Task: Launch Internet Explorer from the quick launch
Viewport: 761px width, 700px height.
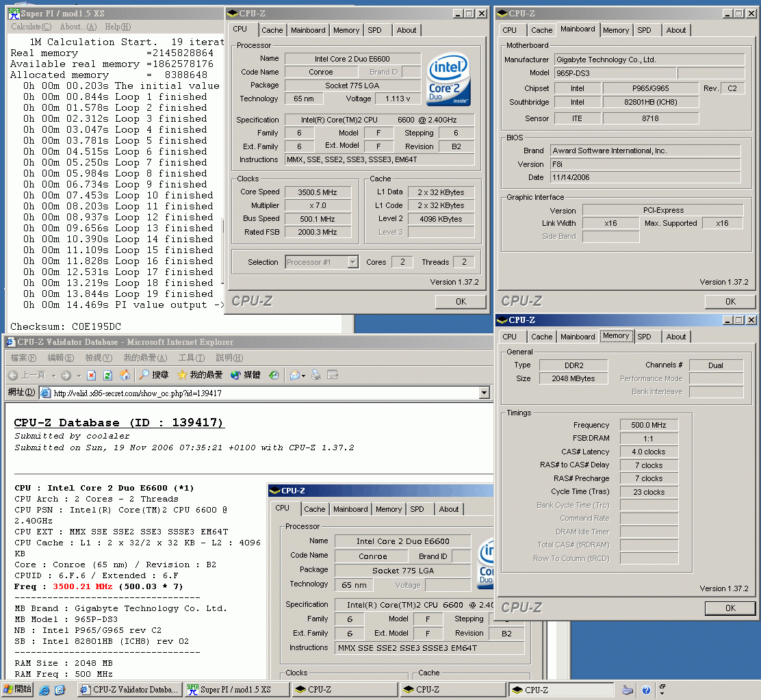Action: 44,690
